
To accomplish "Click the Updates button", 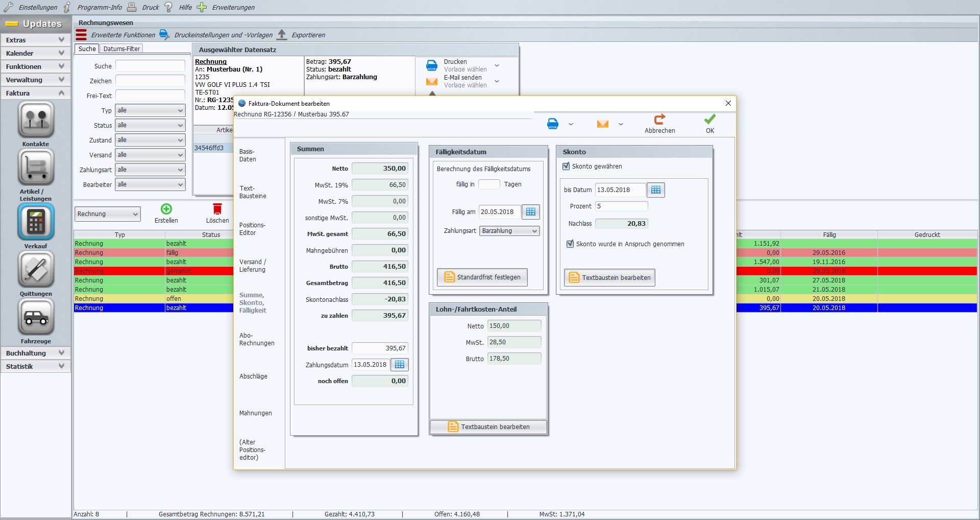I will (36, 23).
